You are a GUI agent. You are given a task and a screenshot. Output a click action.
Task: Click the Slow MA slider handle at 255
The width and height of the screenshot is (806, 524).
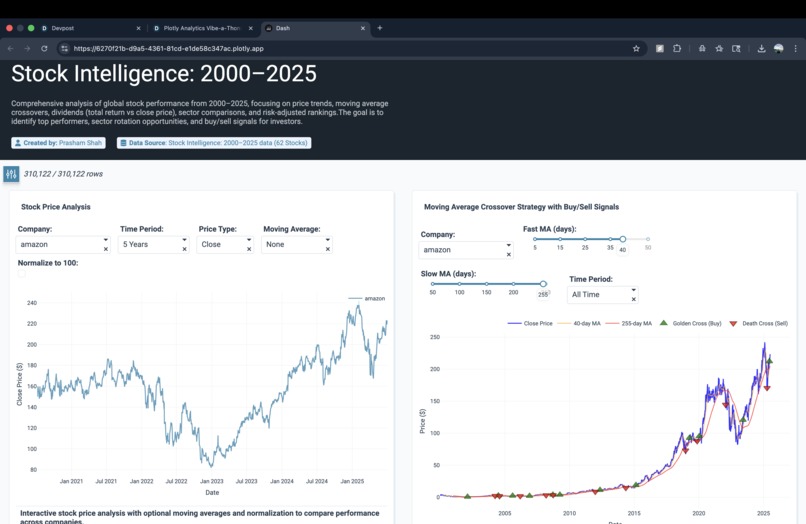543,284
